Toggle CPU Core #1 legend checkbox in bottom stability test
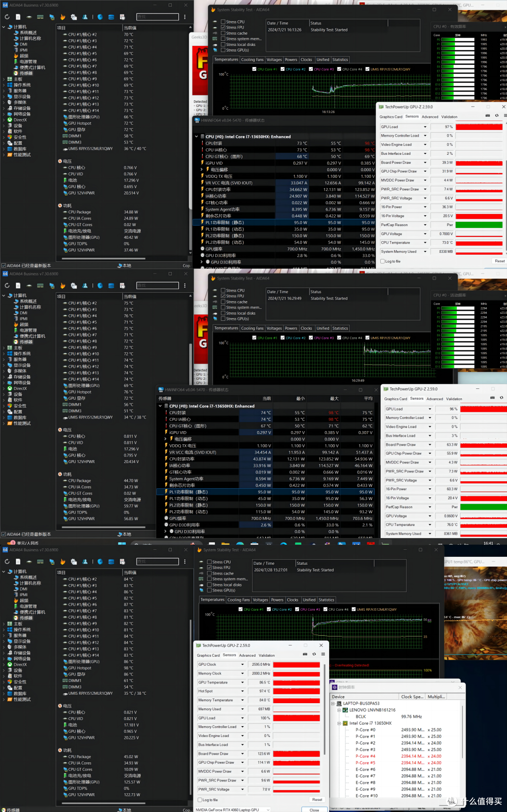507x812 pixels. (x=240, y=609)
